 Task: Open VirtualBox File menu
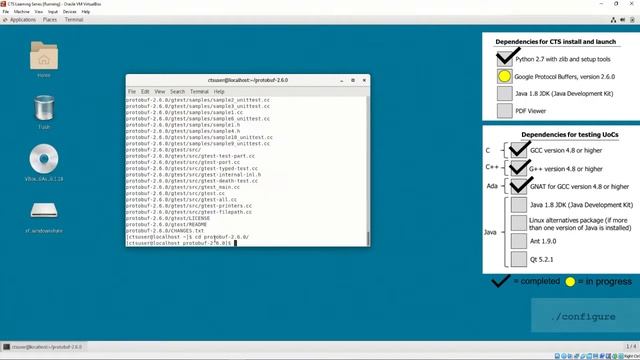[6, 12]
